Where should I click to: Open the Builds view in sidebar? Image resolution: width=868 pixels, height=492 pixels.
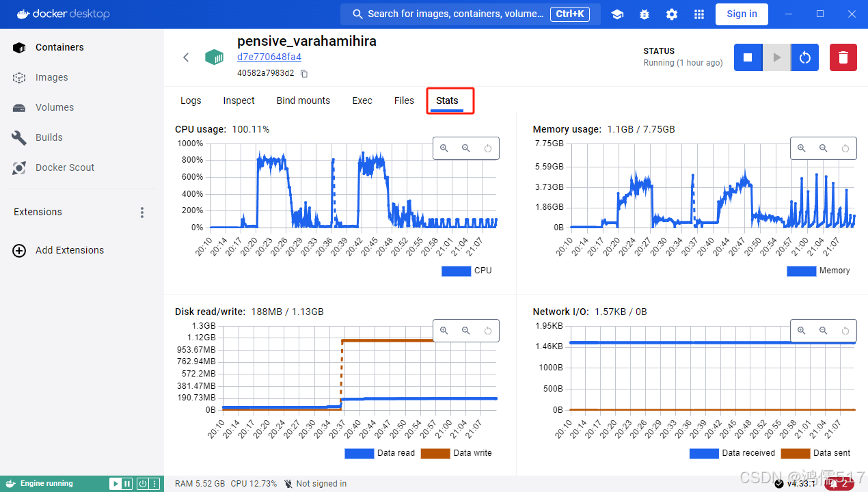pos(82,137)
